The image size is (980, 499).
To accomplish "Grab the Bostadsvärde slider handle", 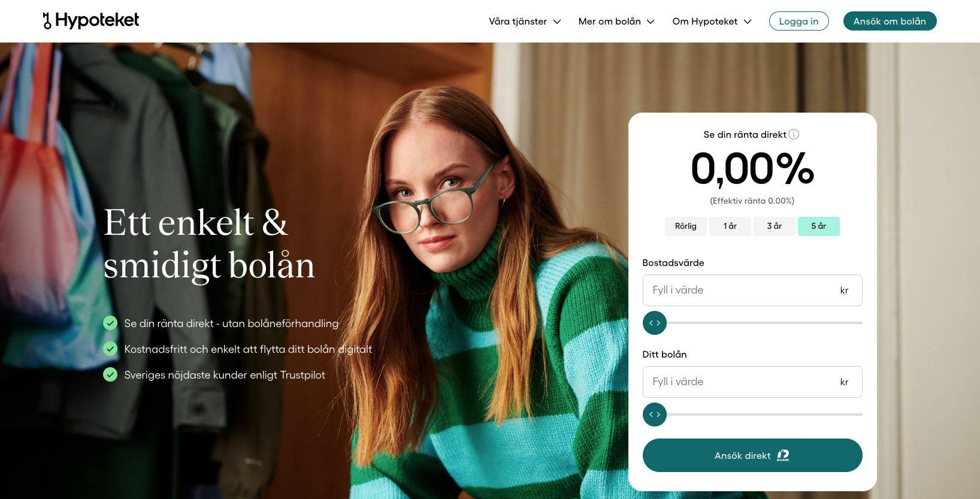I will 655,323.
